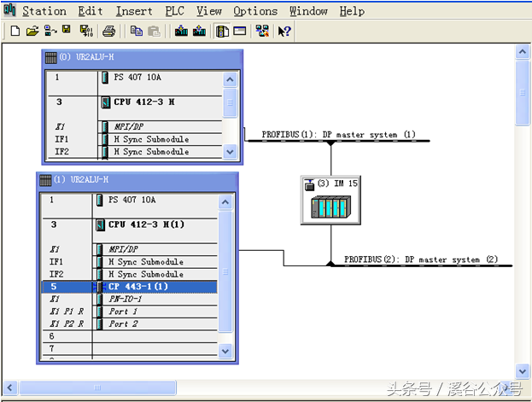Image resolution: width=532 pixels, height=402 pixels.
Task: Click the Save and Compile icon
Action: coord(85,31)
